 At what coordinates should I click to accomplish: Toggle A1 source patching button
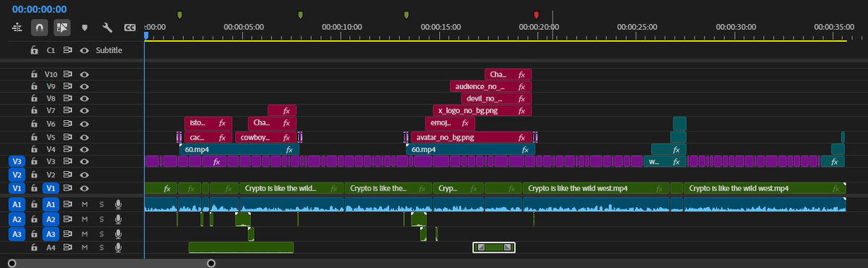[17, 204]
